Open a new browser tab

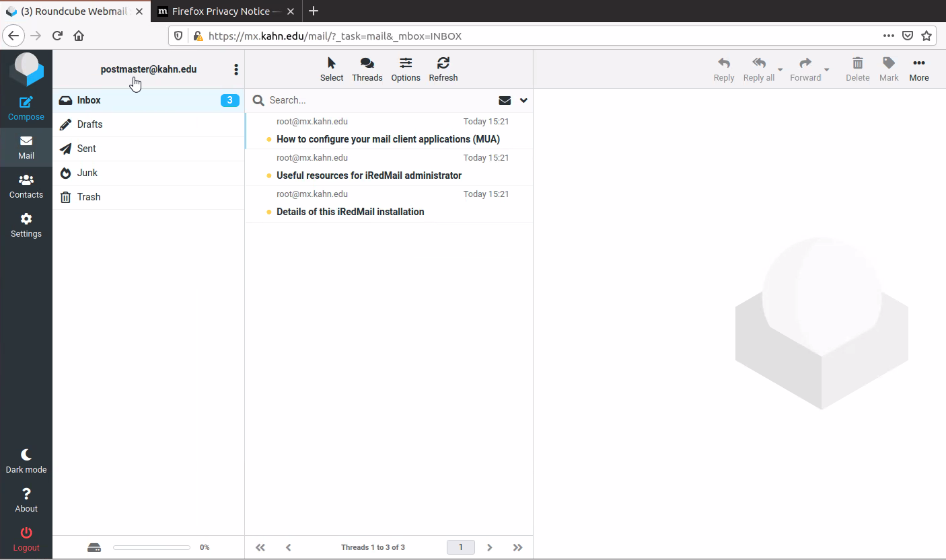point(314,11)
